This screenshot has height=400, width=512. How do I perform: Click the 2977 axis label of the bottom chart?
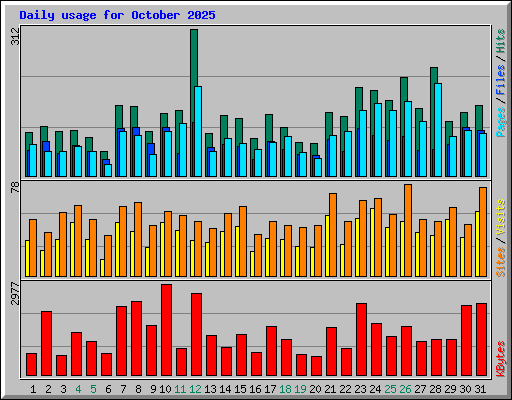point(15,294)
